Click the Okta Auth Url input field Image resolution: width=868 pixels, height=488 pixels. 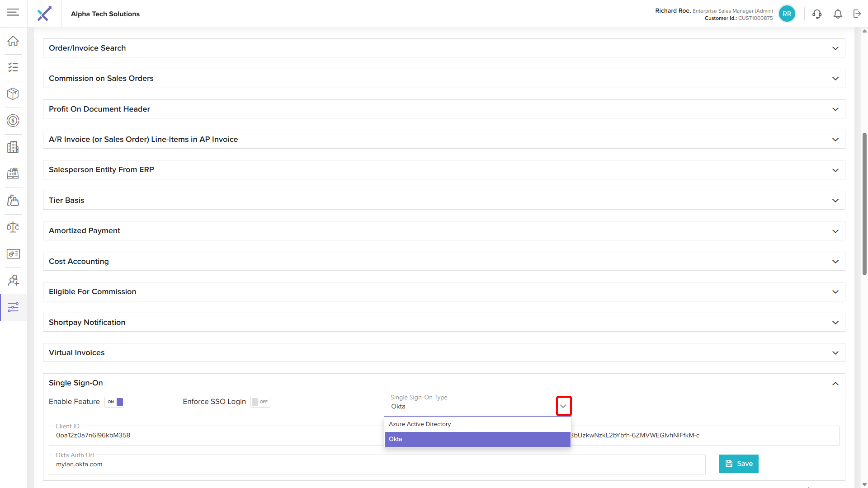pos(377,465)
